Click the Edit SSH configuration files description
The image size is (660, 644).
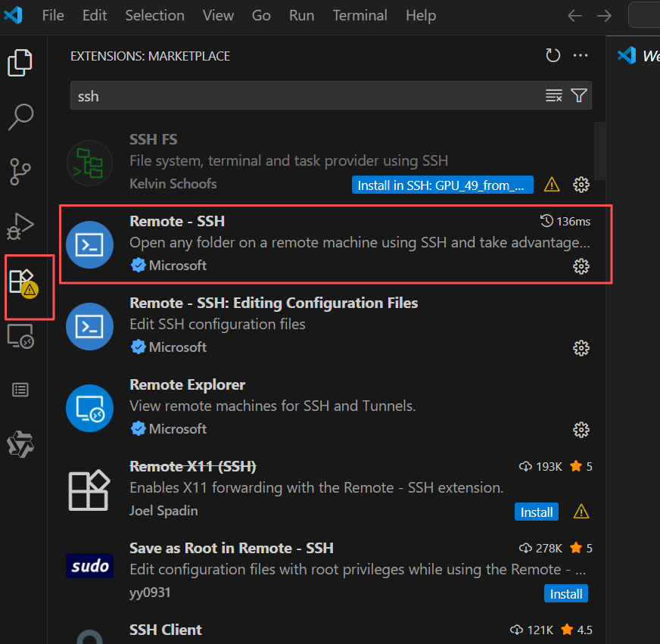(217, 324)
